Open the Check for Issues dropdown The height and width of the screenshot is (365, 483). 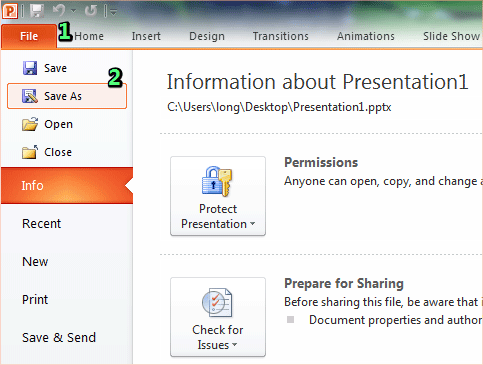point(218,317)
